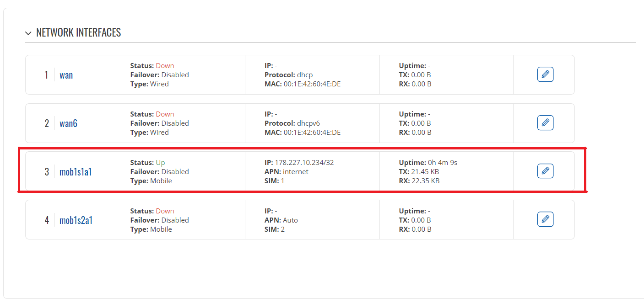Click the pencil icon for wan6

click(x=545, y=123)
